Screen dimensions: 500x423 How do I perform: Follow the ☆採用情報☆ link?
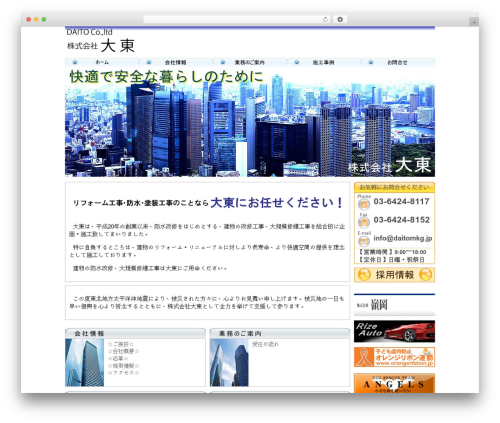(x=123, y=366)
